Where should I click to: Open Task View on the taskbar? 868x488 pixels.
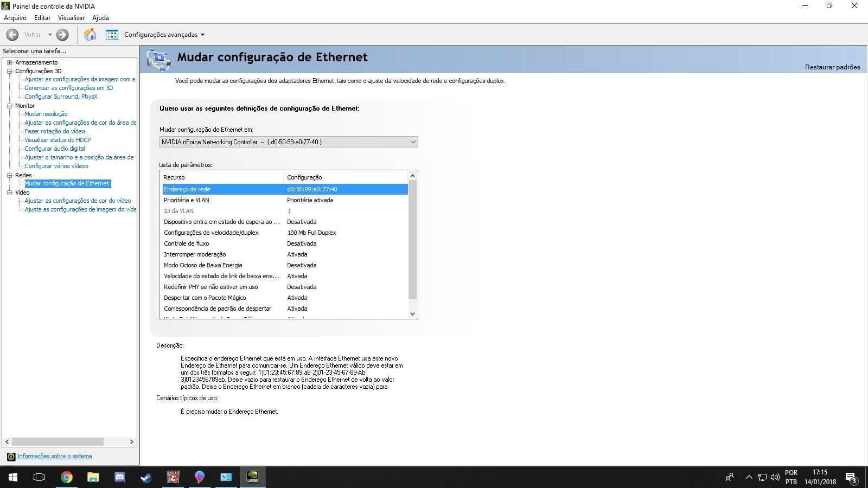[x=39, y=477]
